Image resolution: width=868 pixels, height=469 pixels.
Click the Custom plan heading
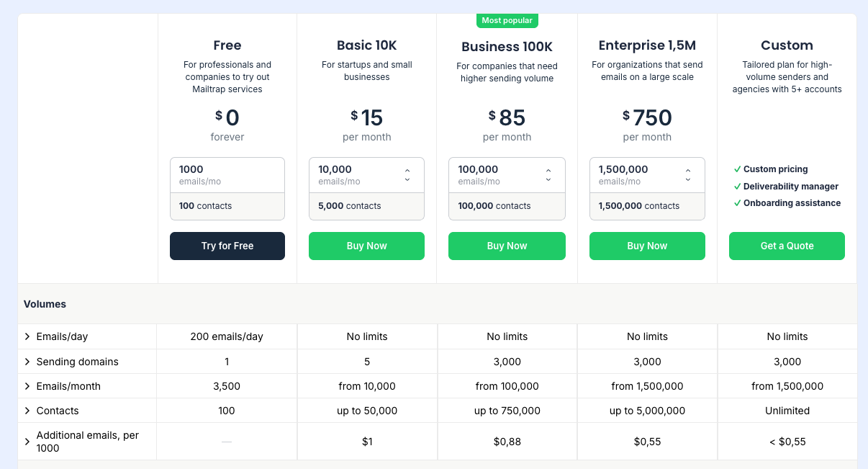pyautogui.click(x=787, y=45)
